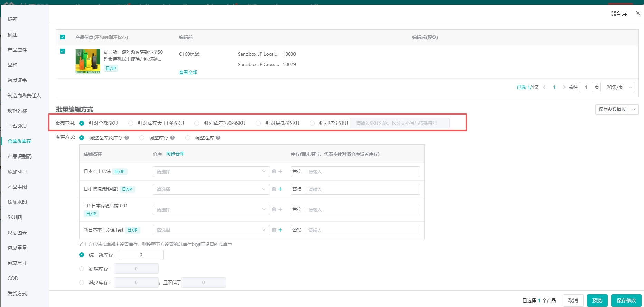The height and width of the screenshot is (307, 644).
Task: Open 保存参数模板 dropdown arrow
Action: pyautogui.click(x=634, y=109)
